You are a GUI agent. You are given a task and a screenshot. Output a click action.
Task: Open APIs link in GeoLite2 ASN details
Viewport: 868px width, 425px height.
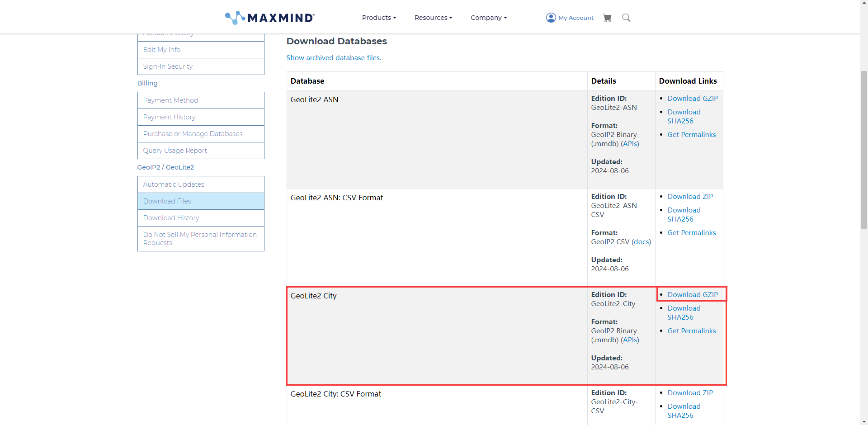630,144
